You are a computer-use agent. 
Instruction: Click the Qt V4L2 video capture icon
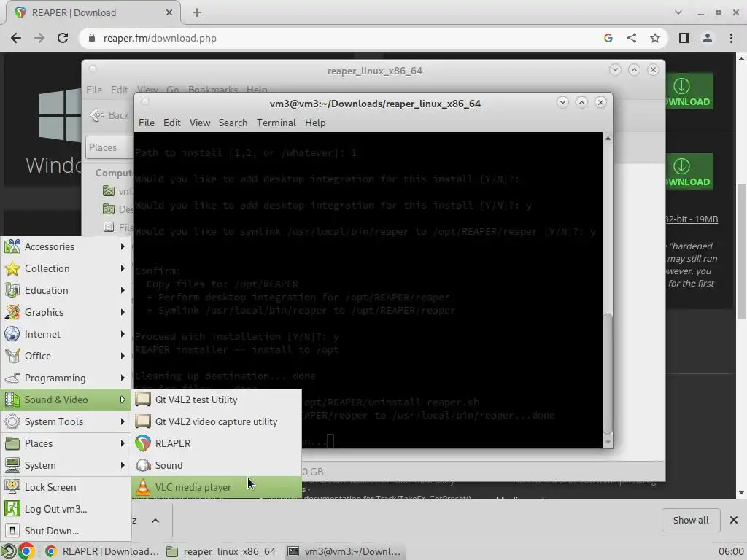point(142,421)
